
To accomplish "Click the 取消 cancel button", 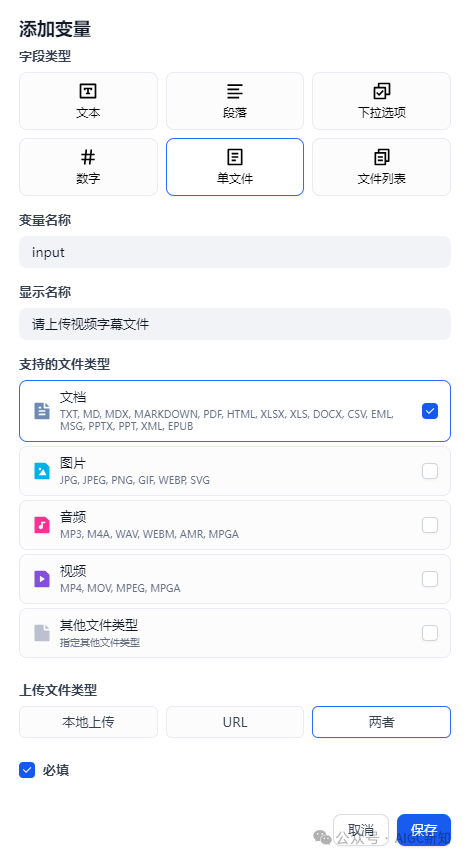I will (361, 830).
